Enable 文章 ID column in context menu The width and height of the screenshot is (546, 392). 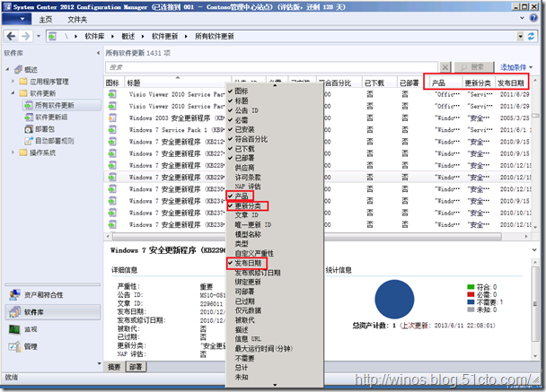pos(246,215)
